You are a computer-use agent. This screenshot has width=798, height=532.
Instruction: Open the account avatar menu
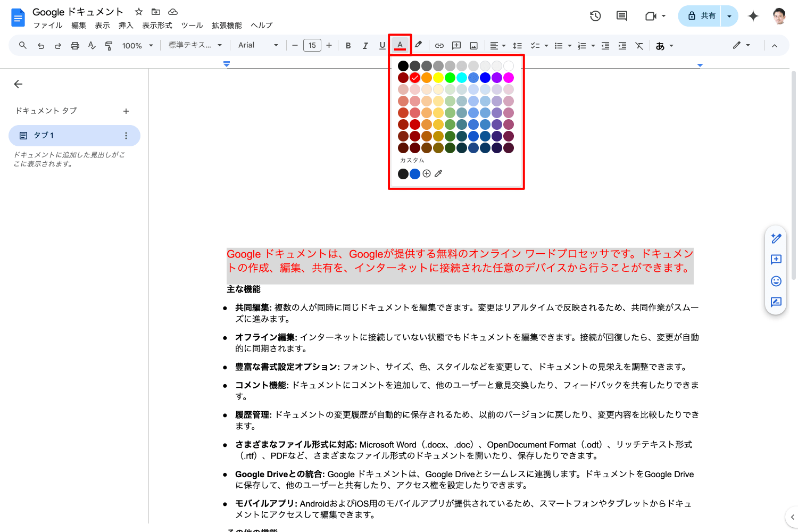coord(779,16)
